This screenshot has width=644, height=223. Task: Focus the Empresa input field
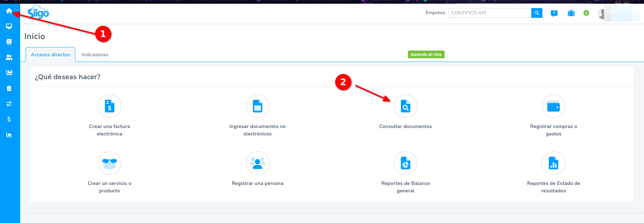(x=489, y=13)
